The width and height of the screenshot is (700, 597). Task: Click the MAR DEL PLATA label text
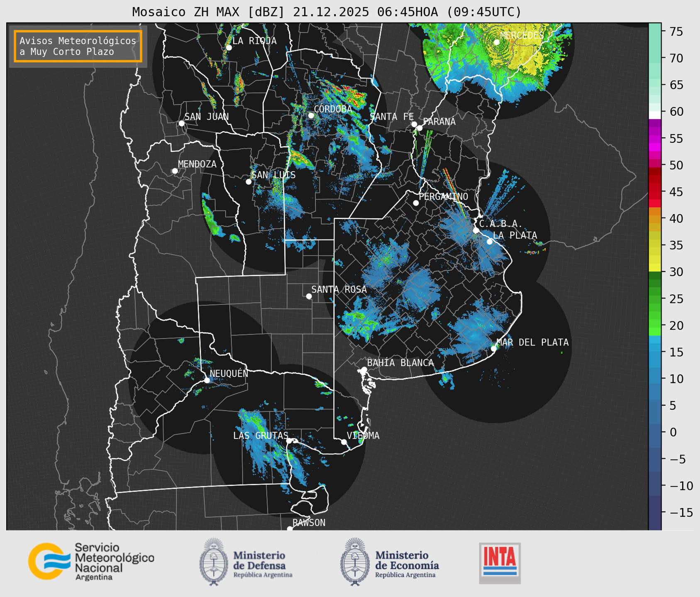click(x=532, y=343)
